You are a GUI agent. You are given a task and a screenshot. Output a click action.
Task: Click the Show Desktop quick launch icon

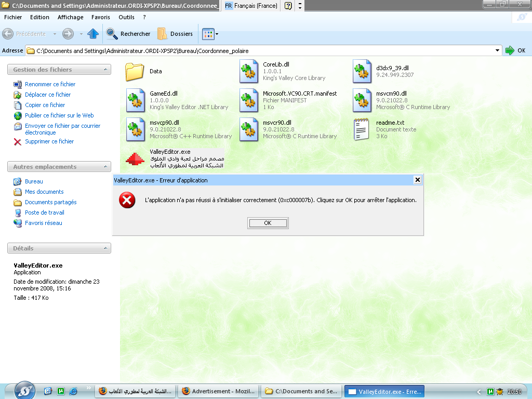coord(48,391)
